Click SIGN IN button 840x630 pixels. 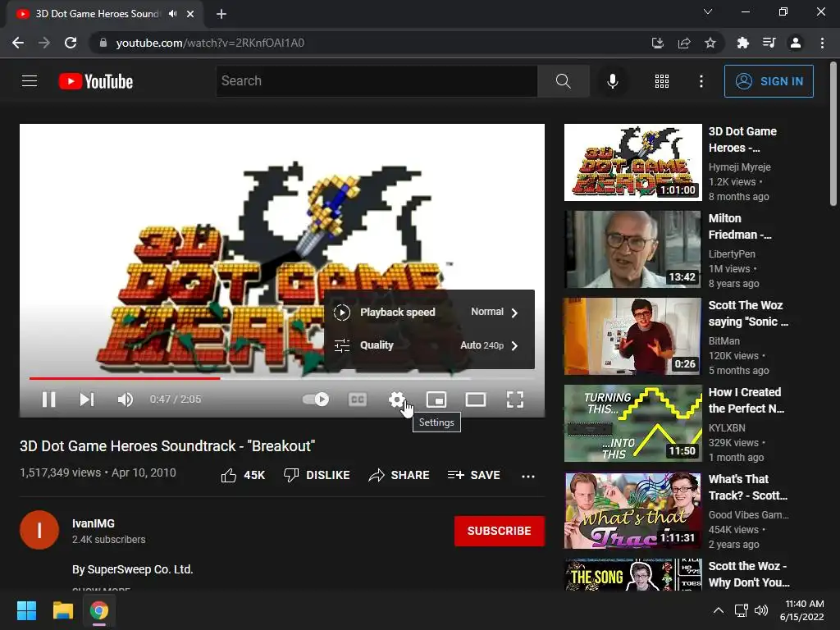coord(769,81)
